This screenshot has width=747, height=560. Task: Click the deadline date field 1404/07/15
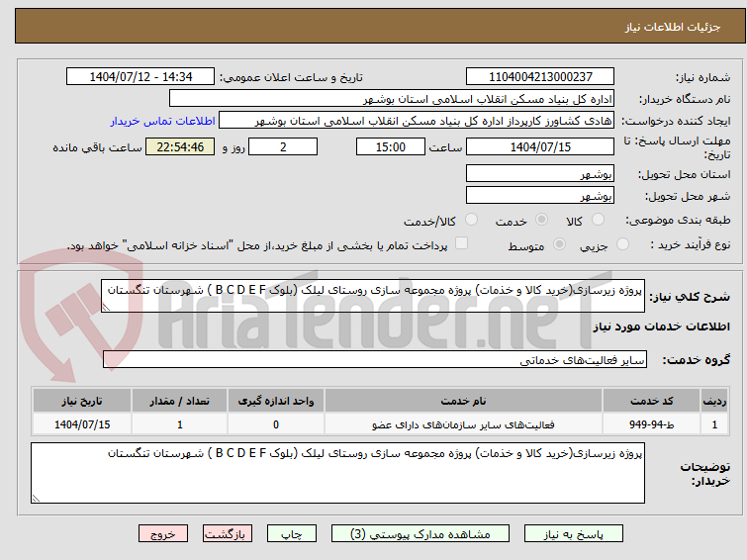tap(540, 146)
